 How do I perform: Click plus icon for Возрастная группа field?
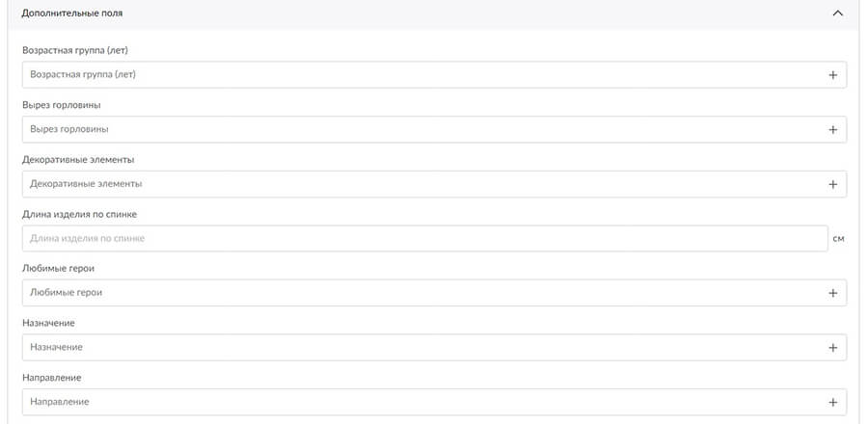(x=832, y=75)
